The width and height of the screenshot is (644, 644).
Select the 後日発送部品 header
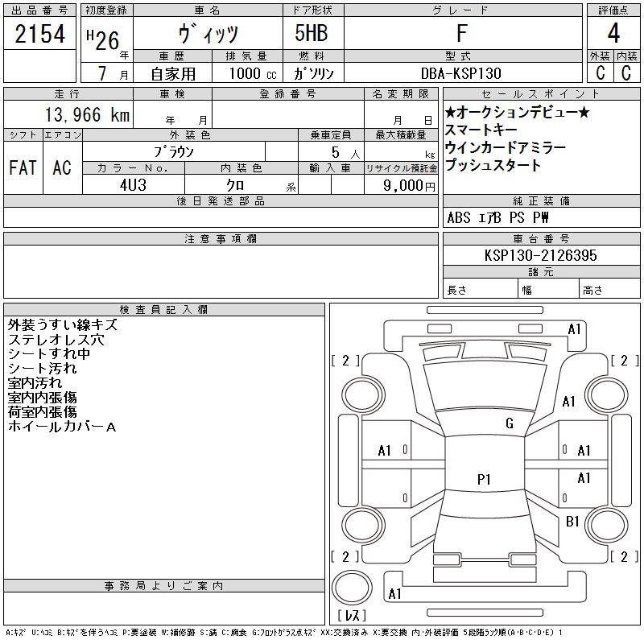221,200
